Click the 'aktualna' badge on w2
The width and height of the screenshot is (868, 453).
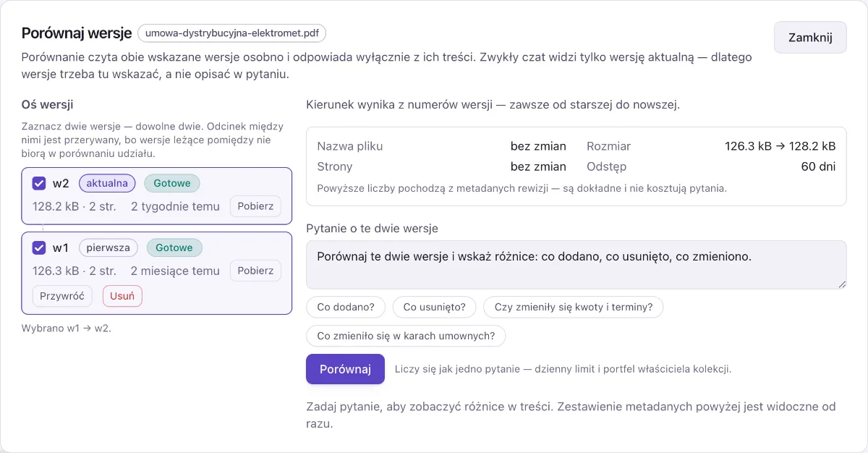point(107,183)
